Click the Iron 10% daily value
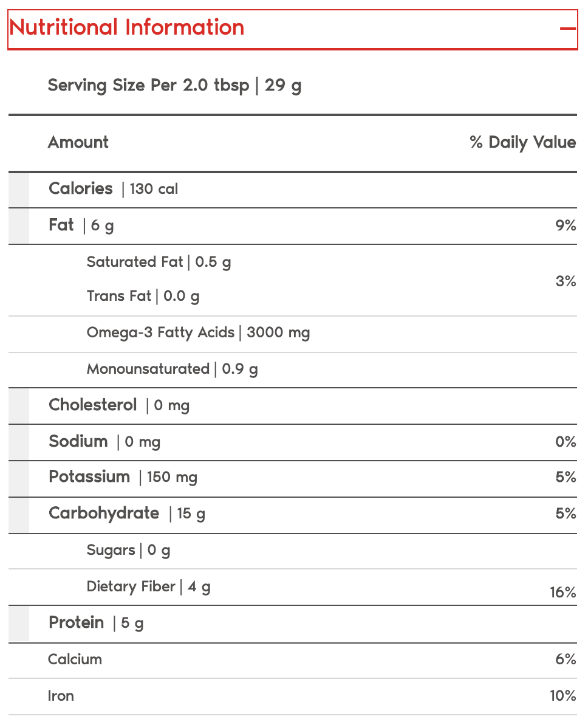Viewport: 588px width, 722px height. 562,696
